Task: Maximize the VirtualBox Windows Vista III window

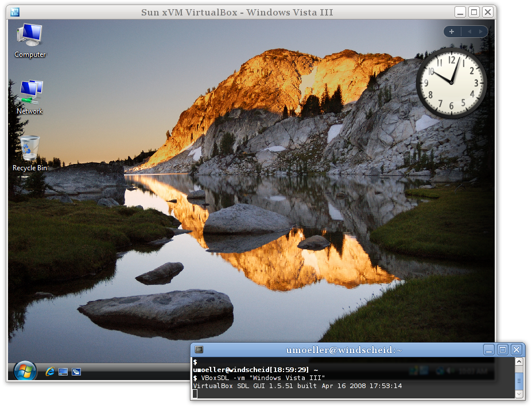Action: (474, 12)
